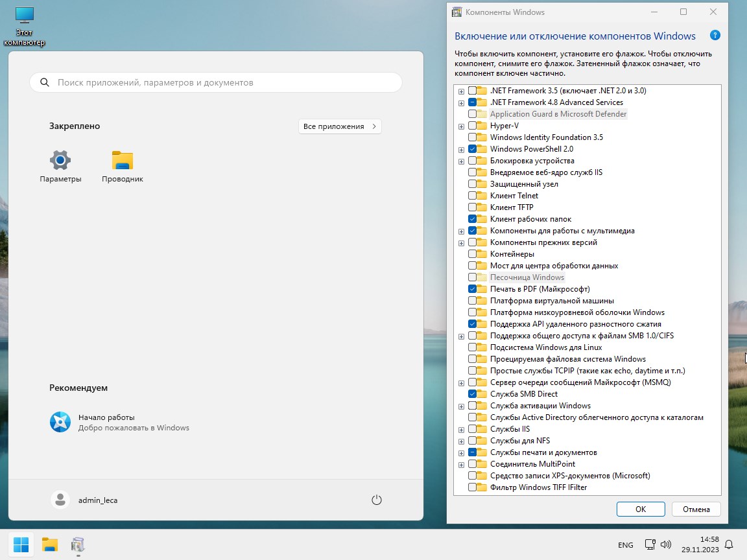Select Проецируемая файловая система Windows text

pos(568,359)
